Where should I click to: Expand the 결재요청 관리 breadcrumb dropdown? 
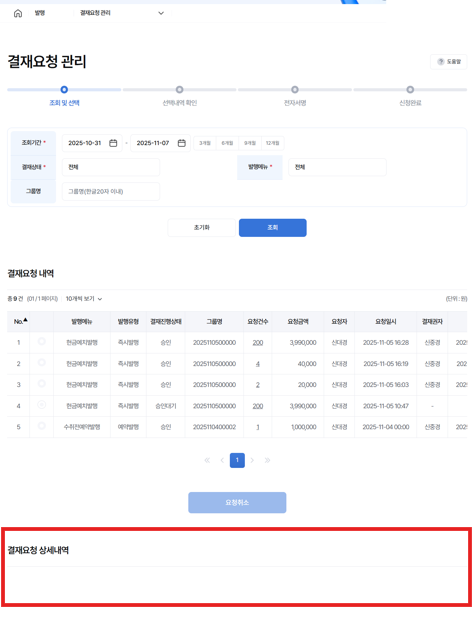pyautogui.click(x=161, y=13)
